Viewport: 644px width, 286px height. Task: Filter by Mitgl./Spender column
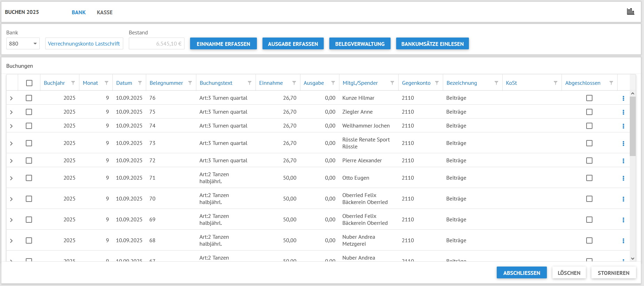[x=392, y=83]
